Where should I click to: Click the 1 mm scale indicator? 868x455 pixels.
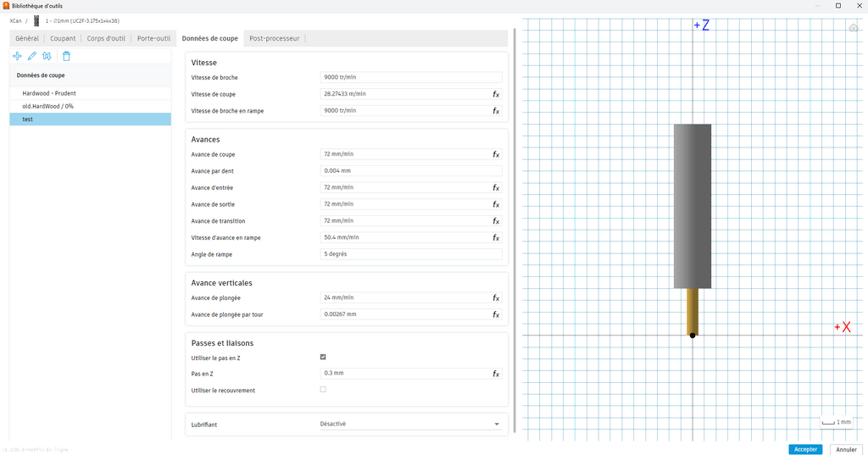click(x=836, y=422)
